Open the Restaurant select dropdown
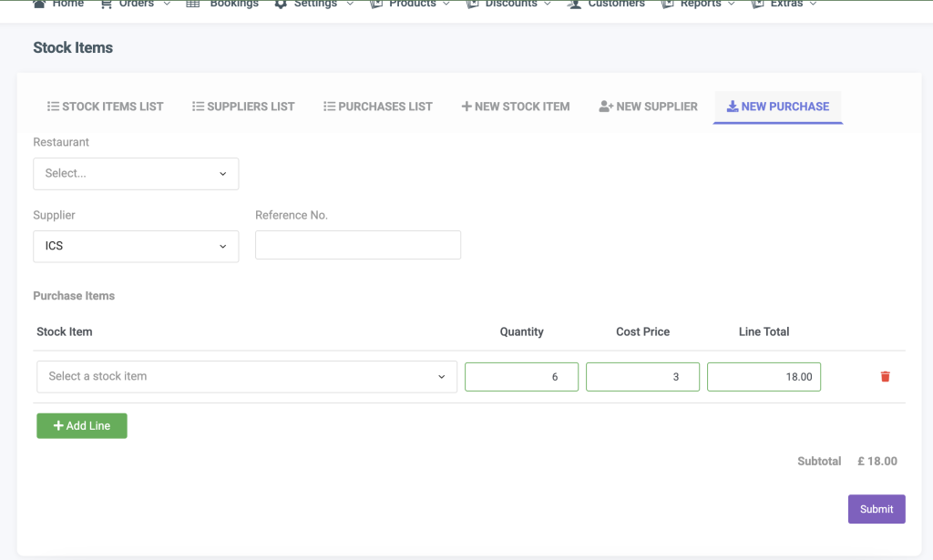This screenshot has height=560, width=933. point(136,174)
